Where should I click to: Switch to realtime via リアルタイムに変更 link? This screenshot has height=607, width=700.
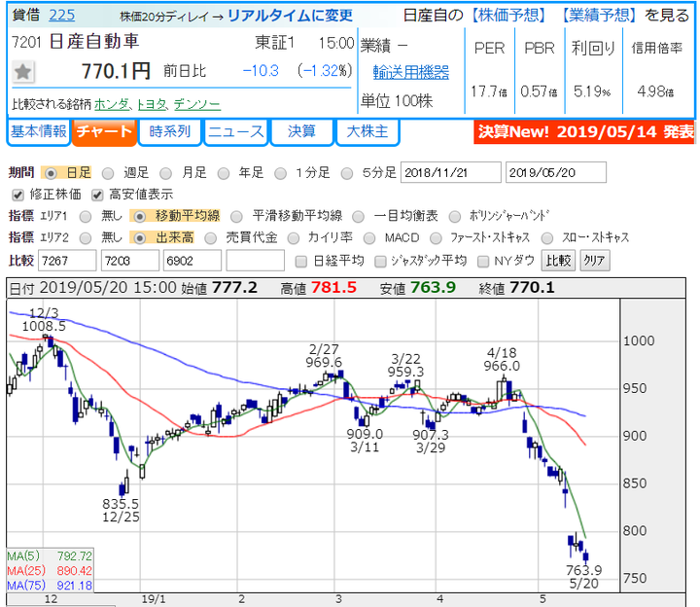point(290,16)
